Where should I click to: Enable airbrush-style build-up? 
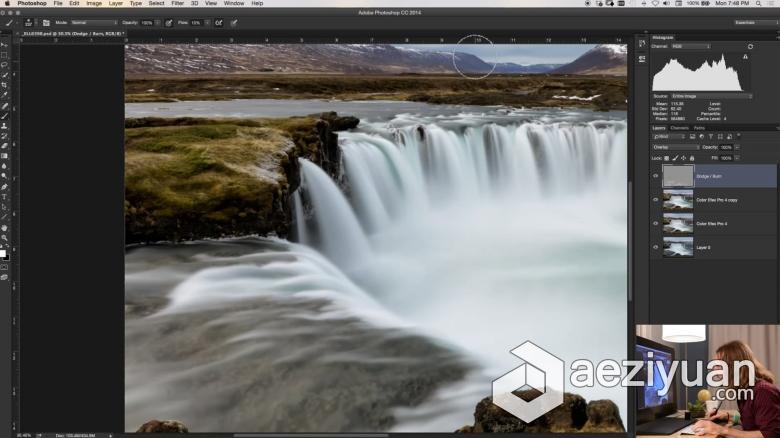coord(218,22)
